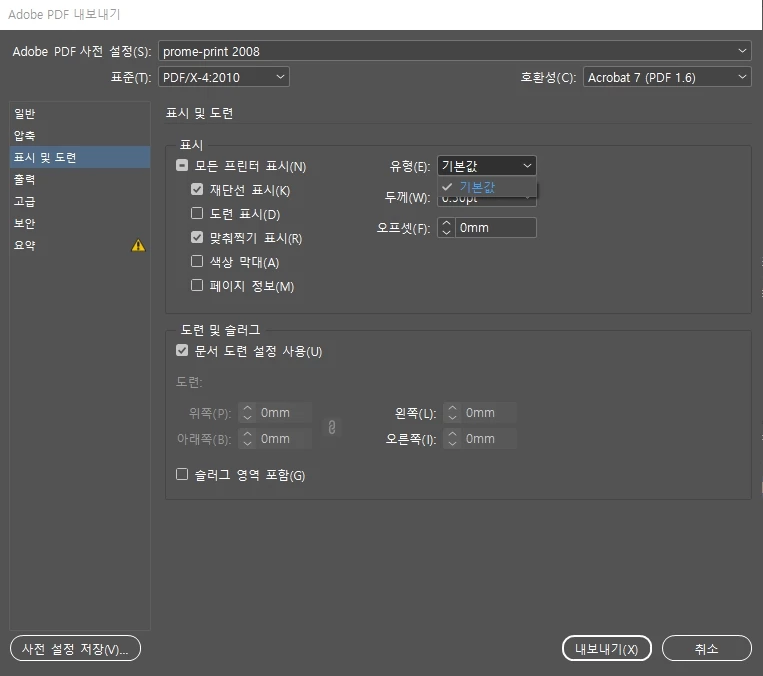Enable 슬러그 영역 포함 checkbox

point(182,474)
